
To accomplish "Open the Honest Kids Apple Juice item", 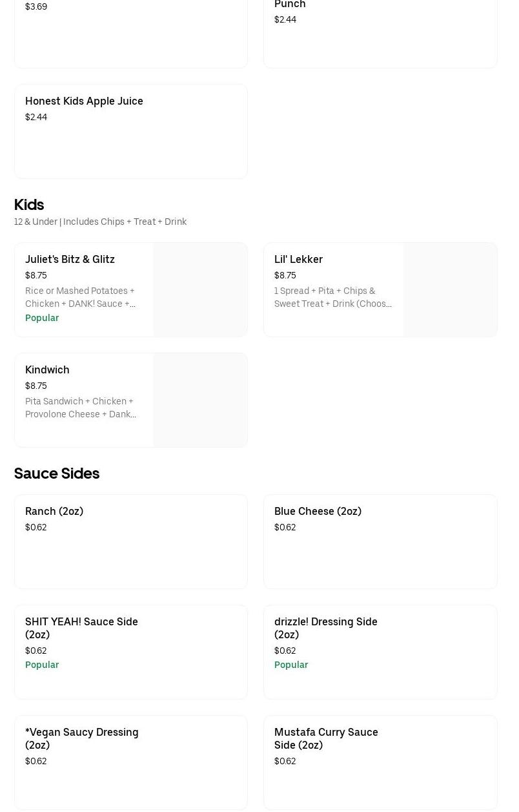I will coord(84,101).
